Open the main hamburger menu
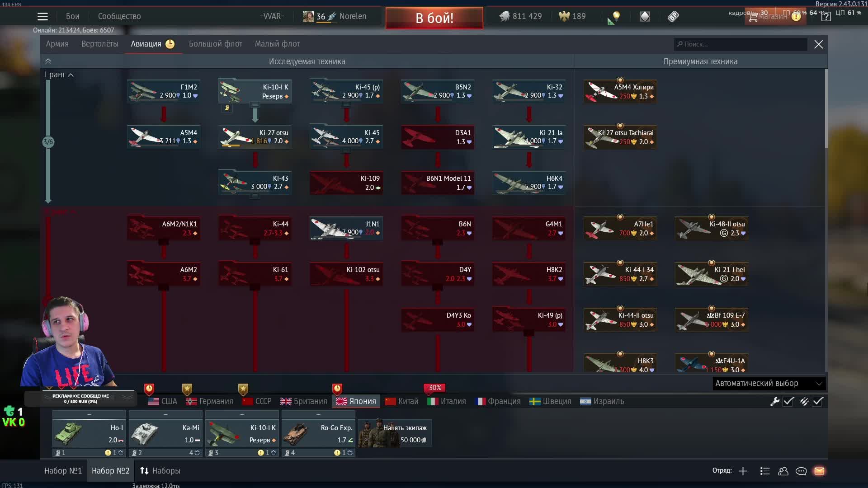Image resolution: width=868 pixels, height=488 pixels. tap(42, 17)
